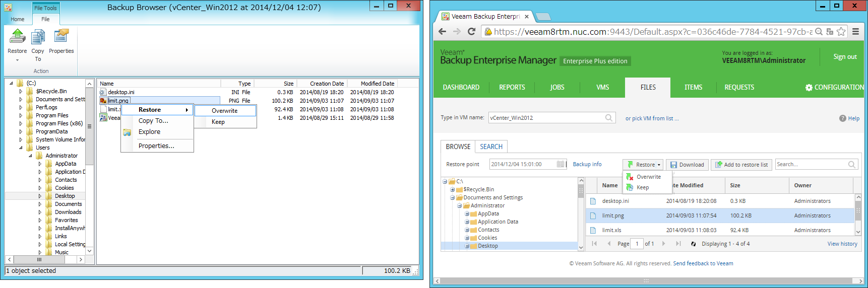This screenshot has height=288, width=868.
Task: Choose Keep in web Restore dropdown
Action: pos(648,187)
